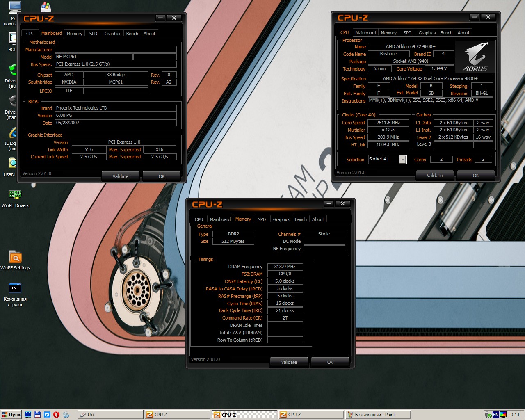Open Mainboard tab in the timings window
The image size is (525, 420).
point(220,219)
